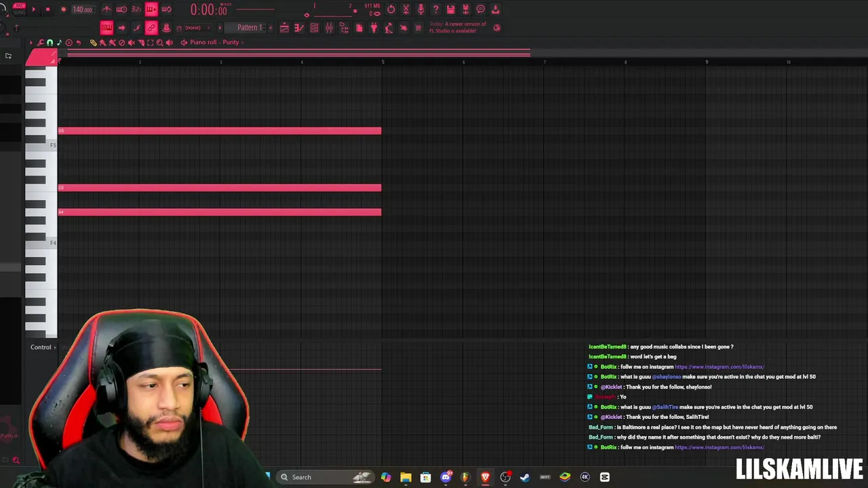Open the piano roll stamp note menu
868x488 pixels.
pyautogui.click(x=59, y=43)
